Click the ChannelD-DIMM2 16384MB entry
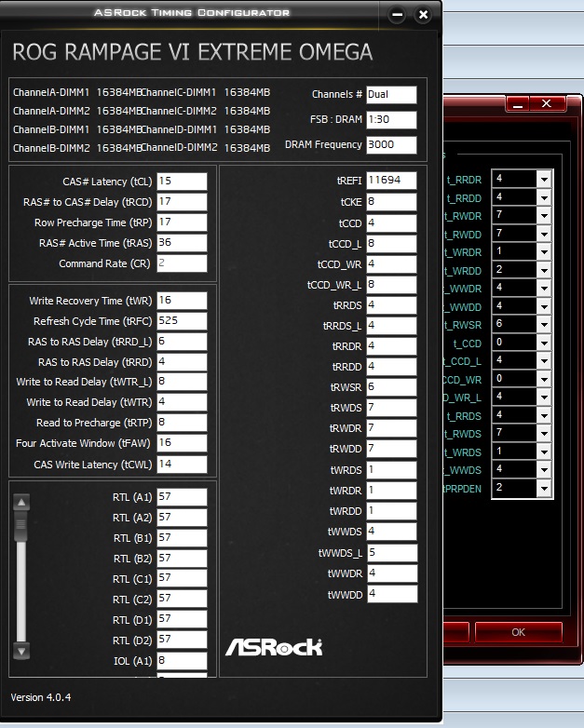584x728 pixels. tap(205, 148)
